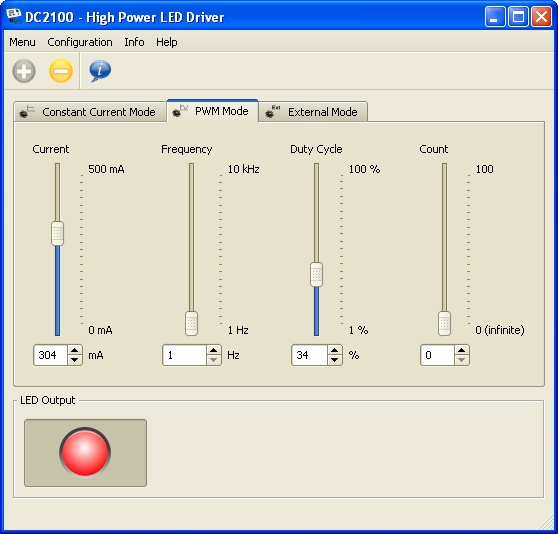Click the yellow minus disconnect icon

click(61, 71)
